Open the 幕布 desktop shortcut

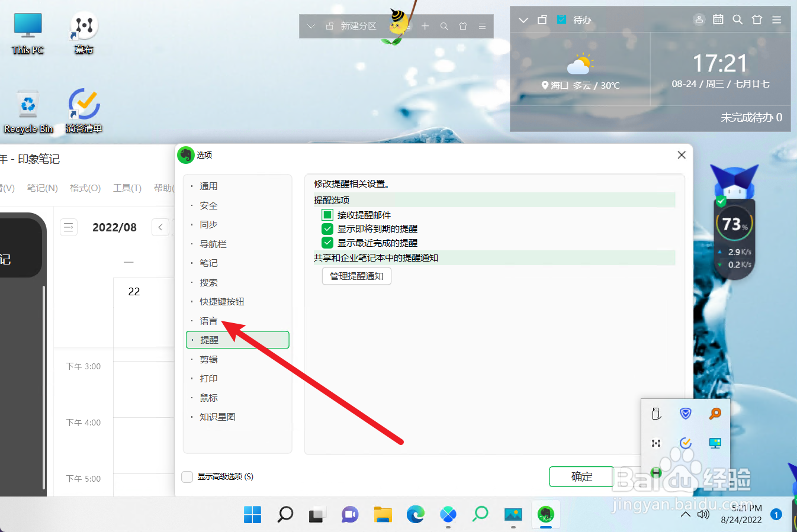pos(83,34)
